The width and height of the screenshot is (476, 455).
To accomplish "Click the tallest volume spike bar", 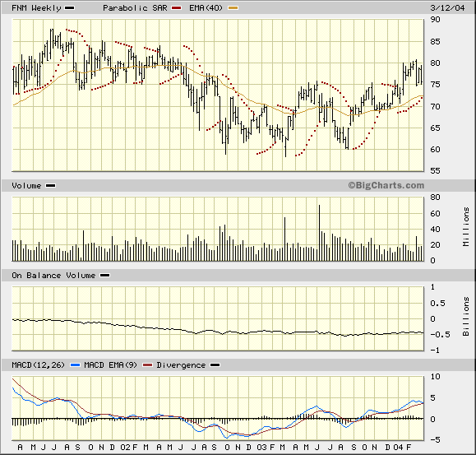I will tap(319, 233).
